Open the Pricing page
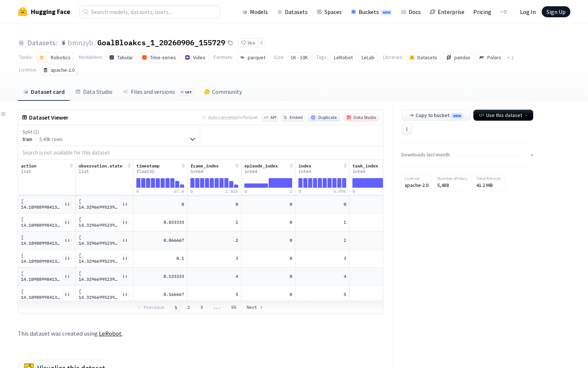The height and width of the screenshot is (368, 588). point(482,12)
